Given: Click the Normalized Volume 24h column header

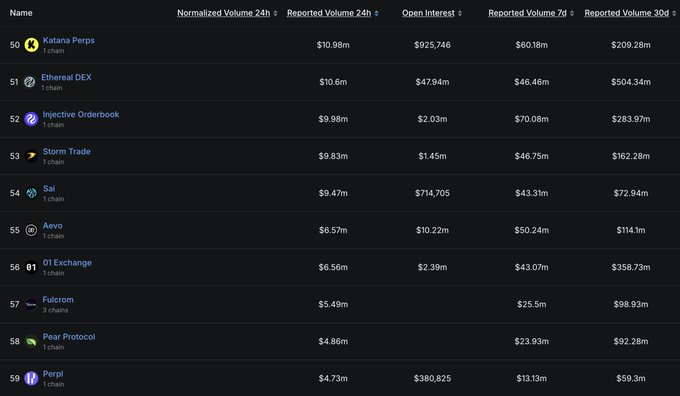Looking at the screenshot, I should 223,13.
